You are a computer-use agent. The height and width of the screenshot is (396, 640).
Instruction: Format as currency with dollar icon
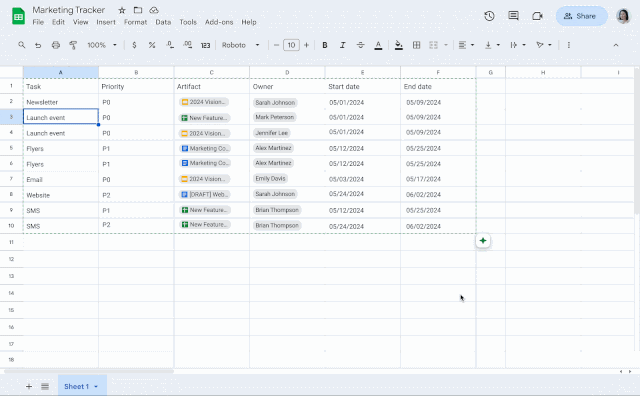point(134,45)
